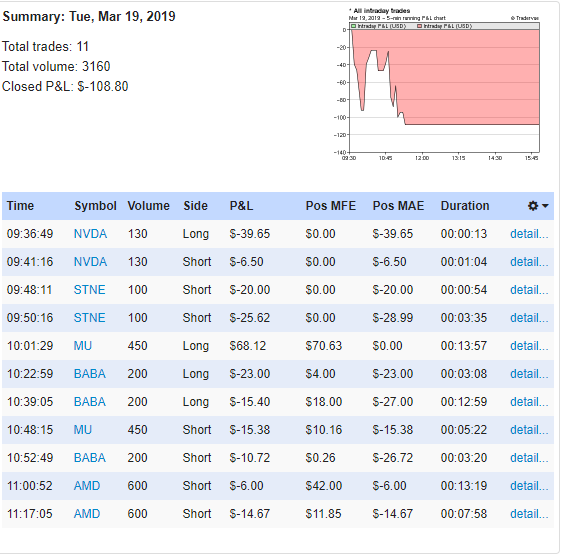Click the intraday P&L chart thumbnail
This screenshot has height=555, width=562.
(437, 84)
